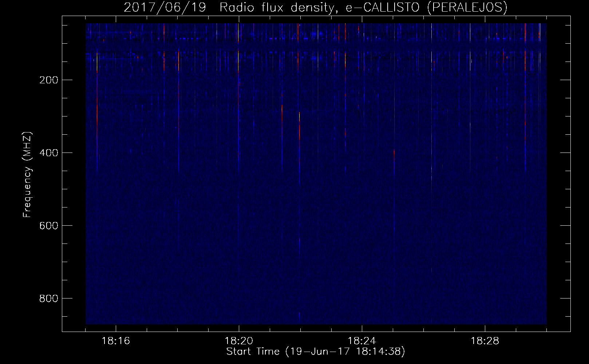Click the '800' frequency axis label

click(48, 298)
